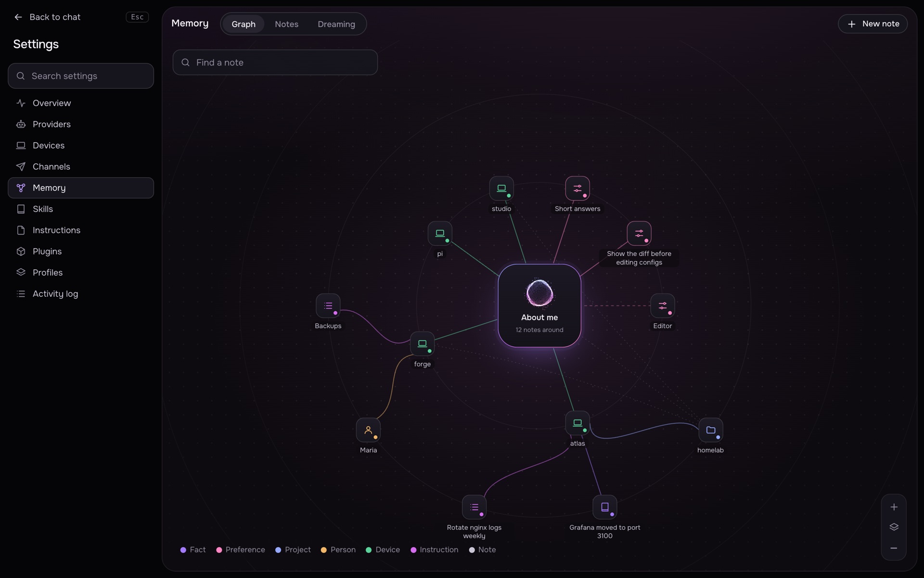Image resolution: width=924 pixels, height=578 pixels.
Task: Select the Grafana moved to port node
Action: (605, 507)
